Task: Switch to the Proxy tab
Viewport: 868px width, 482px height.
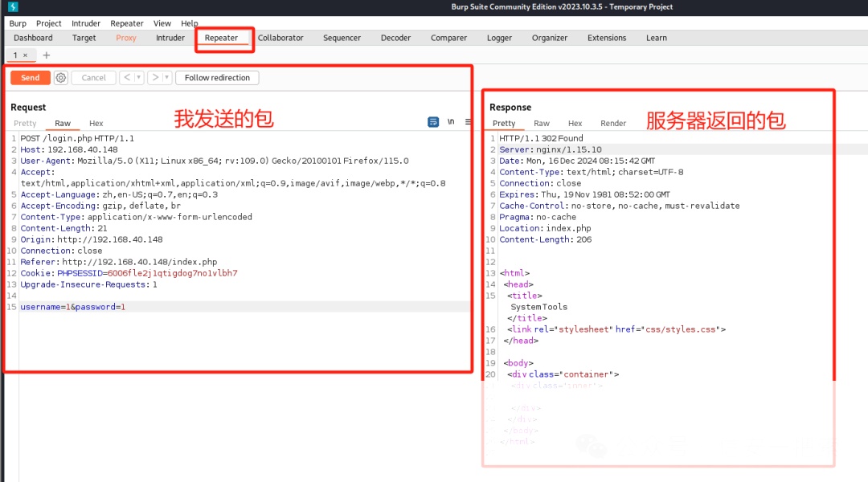Action: (x=126, y=38)
